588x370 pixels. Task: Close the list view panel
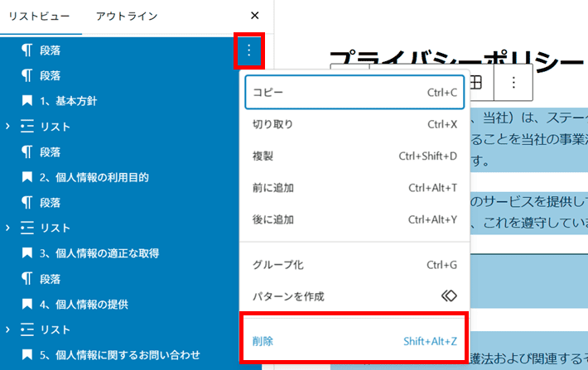click(x=255, y=16)
